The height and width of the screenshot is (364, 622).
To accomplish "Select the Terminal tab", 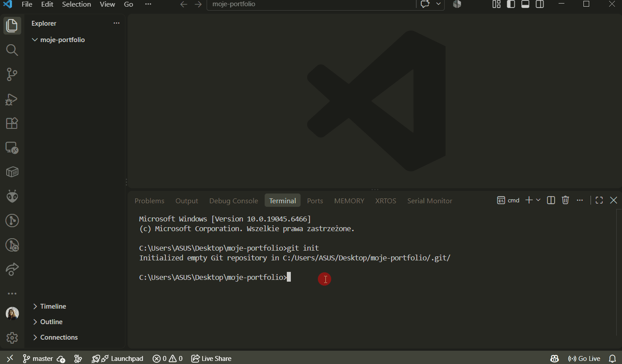I will [x=282, y=201].
